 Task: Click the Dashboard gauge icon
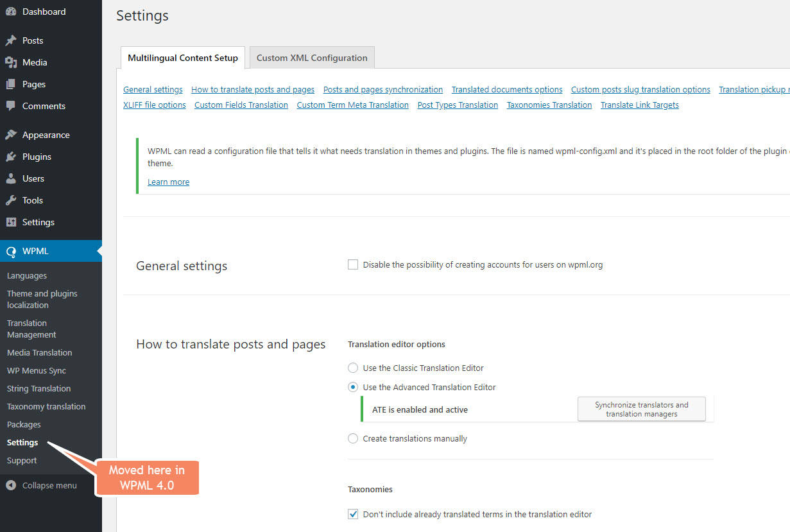(11, 12)
